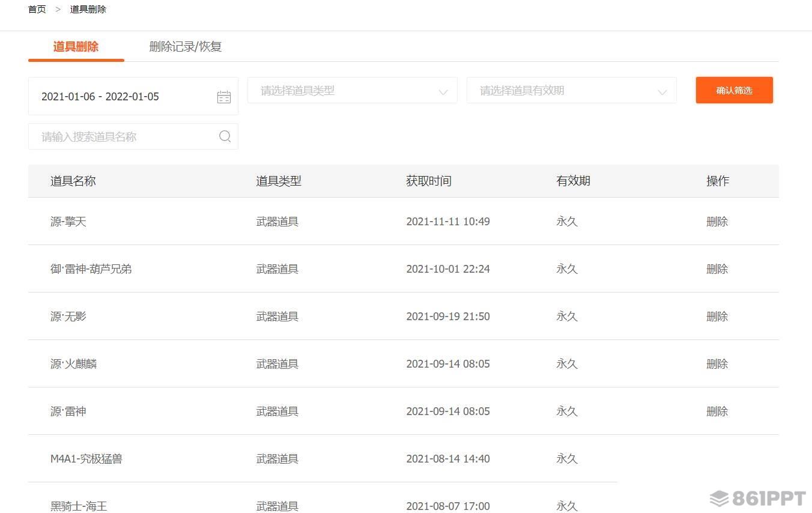
Task: Click the time 2021-08-07 17:00
Action: click(x=448, y=506)
